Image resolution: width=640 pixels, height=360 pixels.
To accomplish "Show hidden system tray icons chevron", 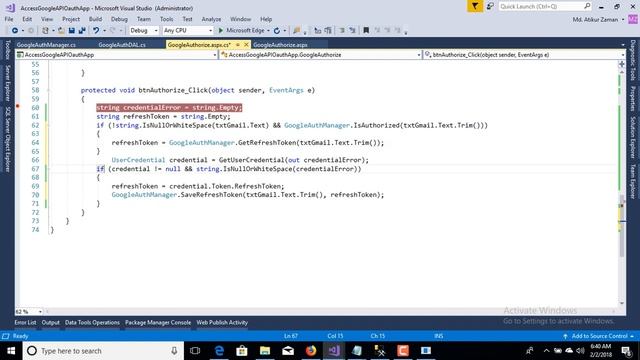I will pos(547,351).
